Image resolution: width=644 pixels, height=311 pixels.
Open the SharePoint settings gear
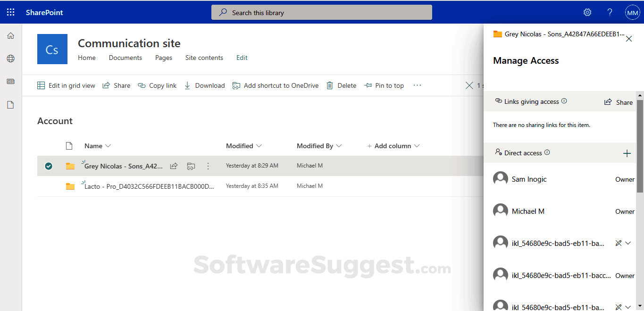[587, 12]
